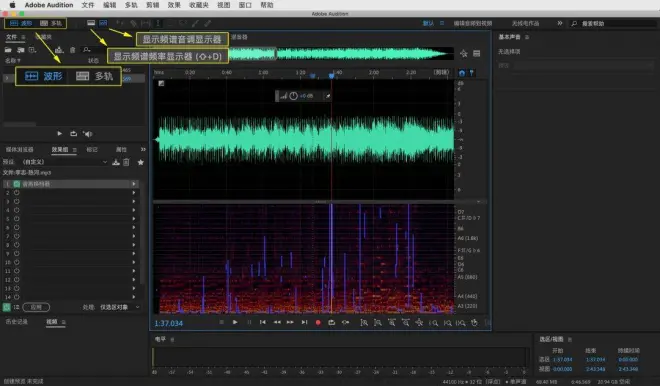660x386 pixels.
Task: Switch to the 标记 tab
Action: (92, 149)
